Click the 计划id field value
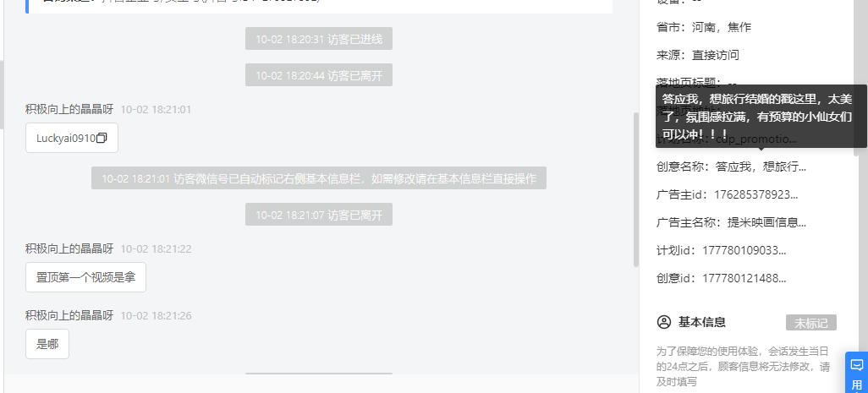 (x=744, y=250)
